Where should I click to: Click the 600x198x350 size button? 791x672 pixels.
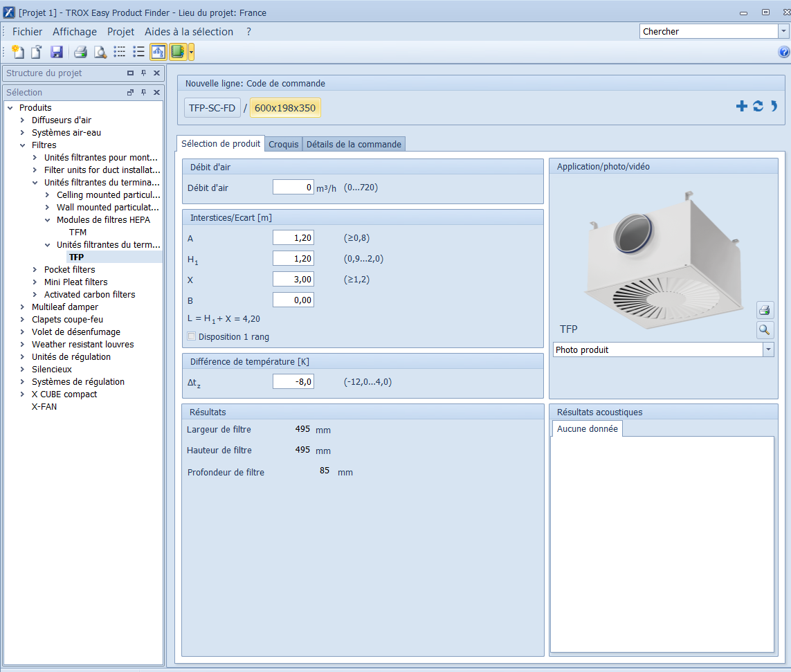(x=285, y=108)
